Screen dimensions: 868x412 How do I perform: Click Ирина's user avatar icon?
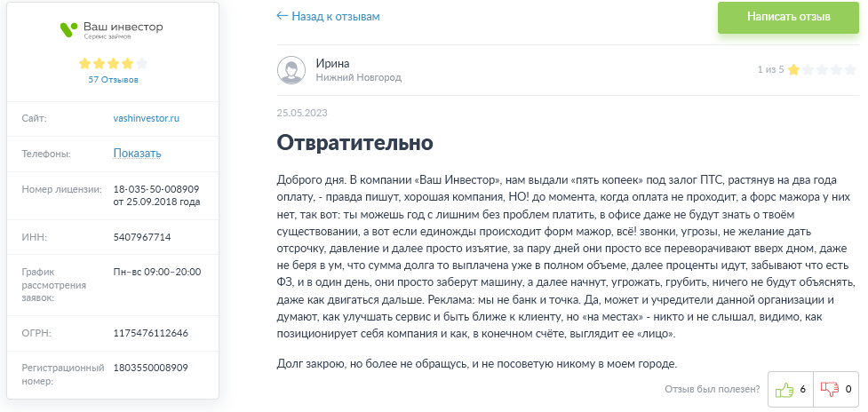pyautogui.click(x=291, y=70)
